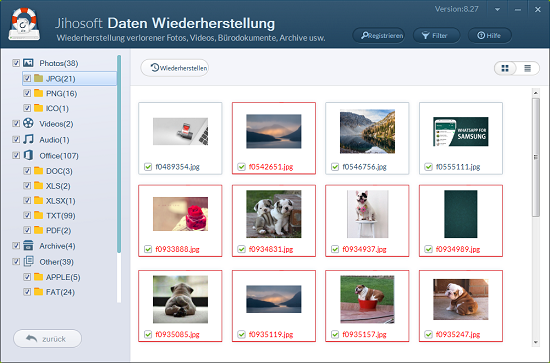550x363 pixels.
Task: Click the Audio music note icon
Action: click(28, 139)
